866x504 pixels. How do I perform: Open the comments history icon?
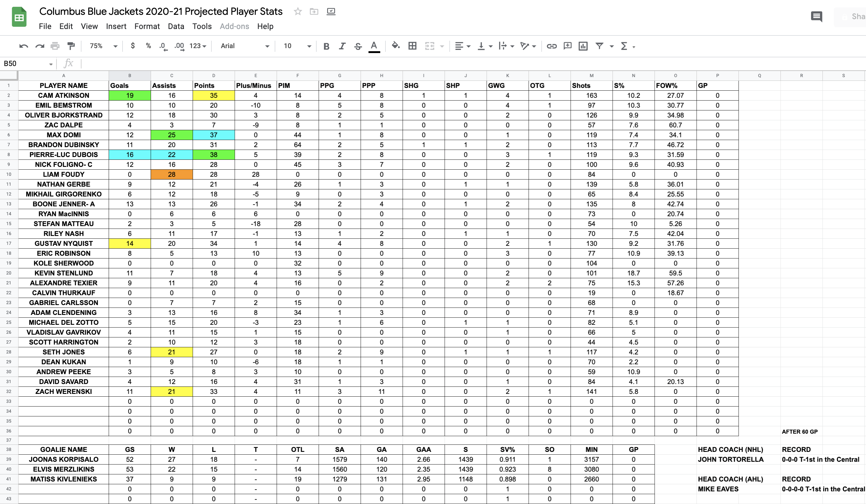pos(816,16)
